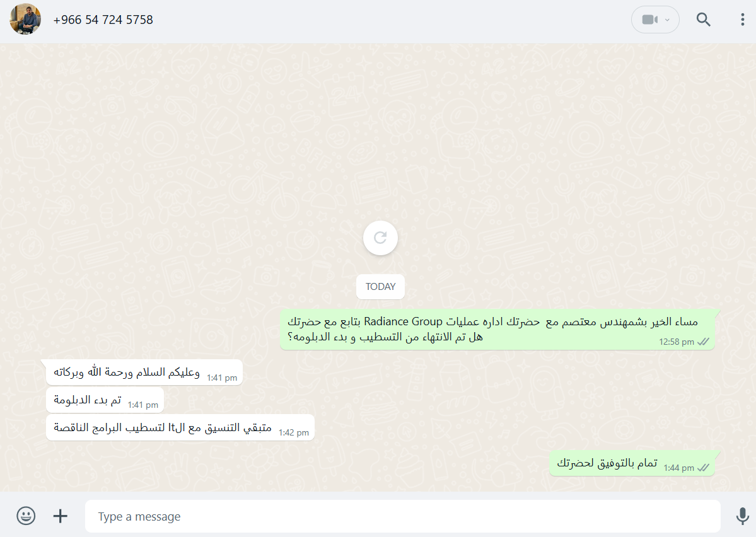The width and height of the screenshot is (756, 537).
Task: Select the received 1:42 pm message about It
Action: tap(180, 427)
